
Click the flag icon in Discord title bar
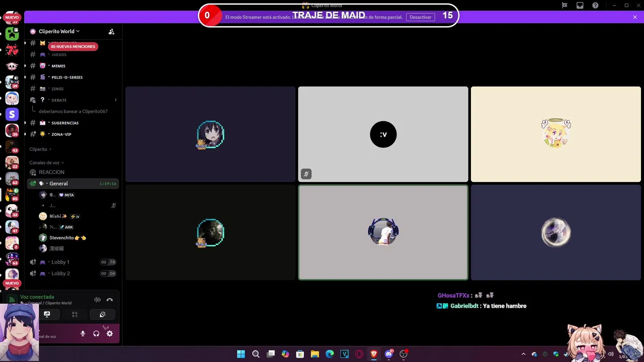[x=565, y=6]
